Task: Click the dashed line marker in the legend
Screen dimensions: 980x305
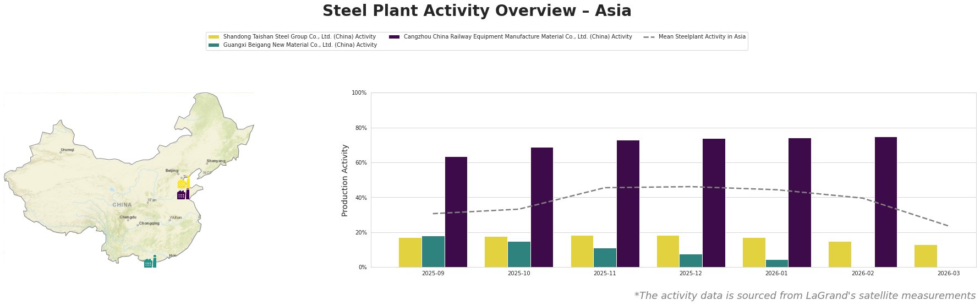Action: [x=649, y=37]
